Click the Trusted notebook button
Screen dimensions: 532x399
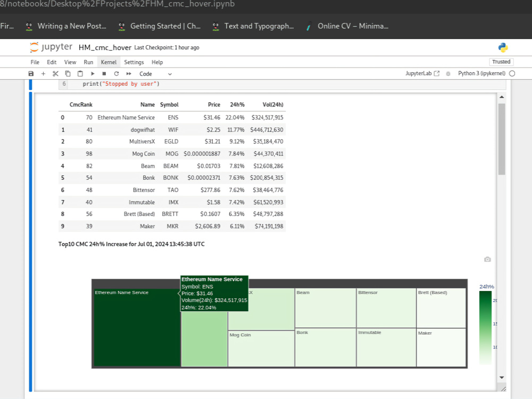click(x=501, y=62)
